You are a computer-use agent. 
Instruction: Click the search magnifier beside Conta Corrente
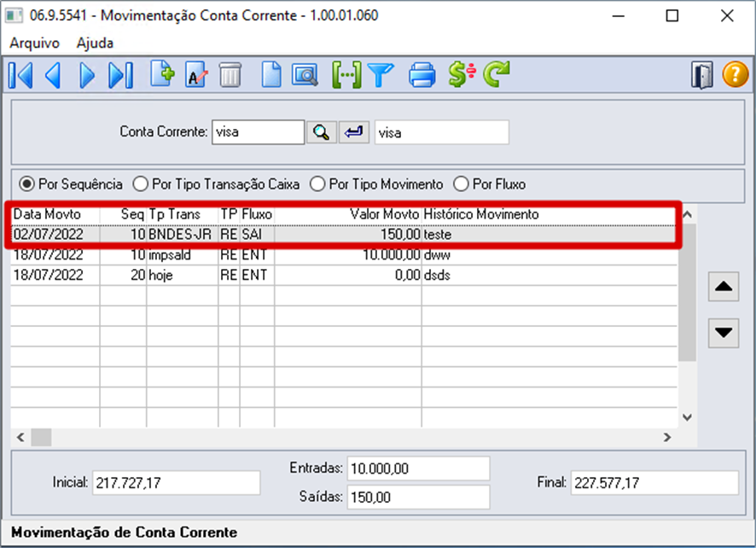(322, 132)
